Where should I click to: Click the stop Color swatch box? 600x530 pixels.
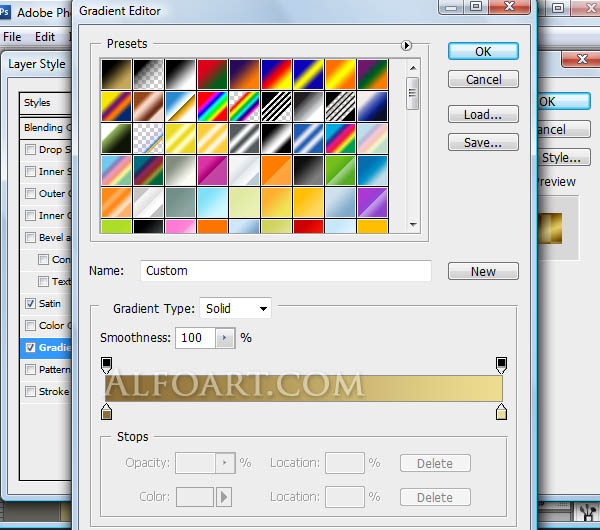coord(195,497)
